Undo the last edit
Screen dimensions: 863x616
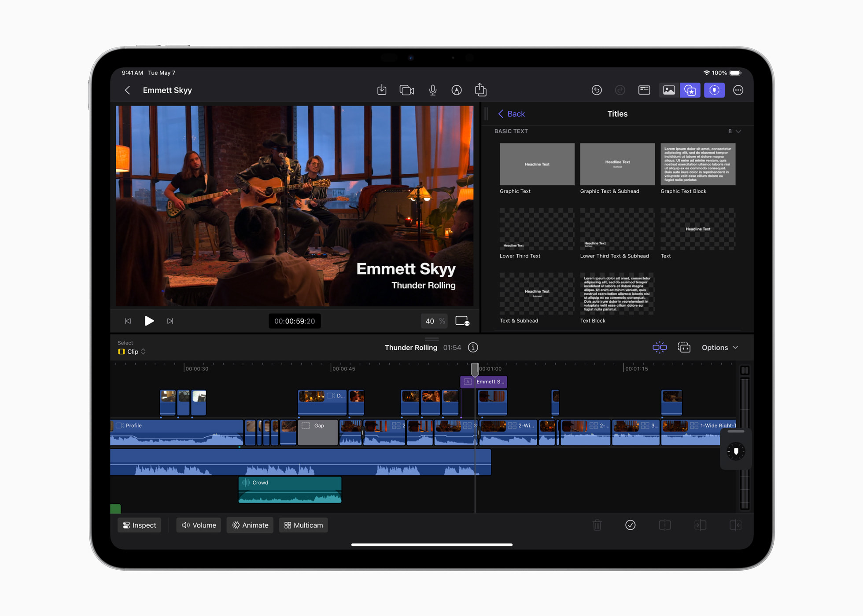(x=597, y=90)
